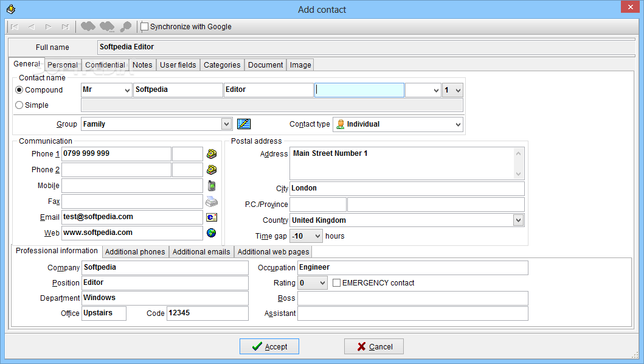Click the edit groups icon beside Group
The image size is (644, 364).
click(244, 124)
